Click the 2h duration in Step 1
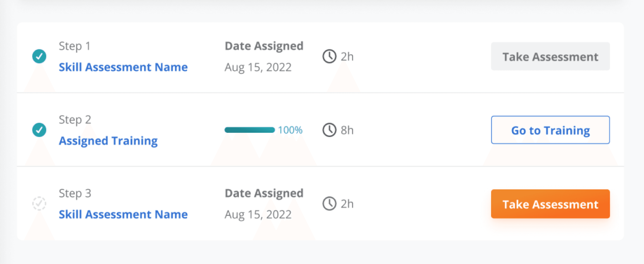The height and width of the screenshot is (264, 644). click(347, 57)
